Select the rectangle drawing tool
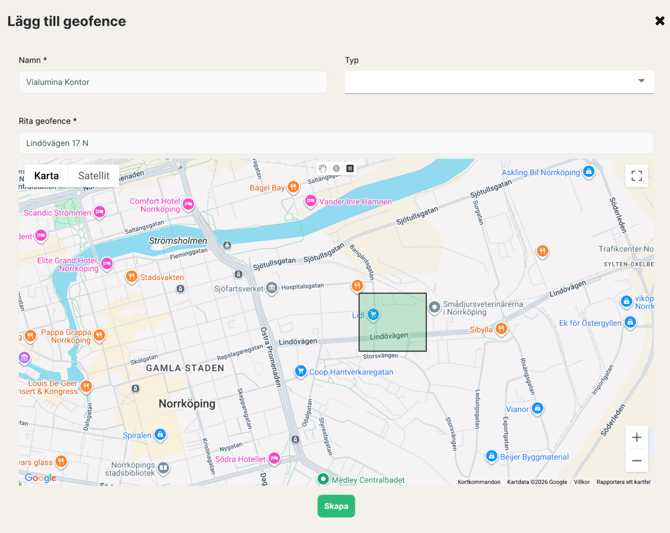The width and height of the screenshot is (670, 533). click(x=350, y=169)
